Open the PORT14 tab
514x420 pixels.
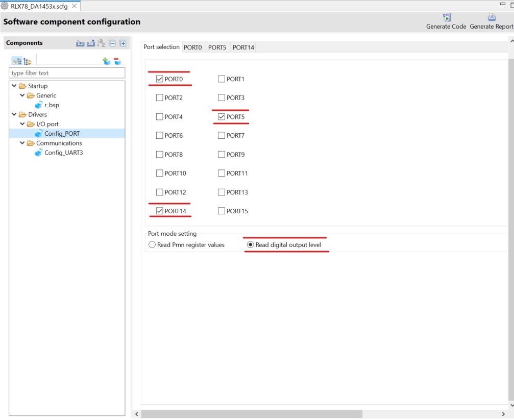coord(243,47)
